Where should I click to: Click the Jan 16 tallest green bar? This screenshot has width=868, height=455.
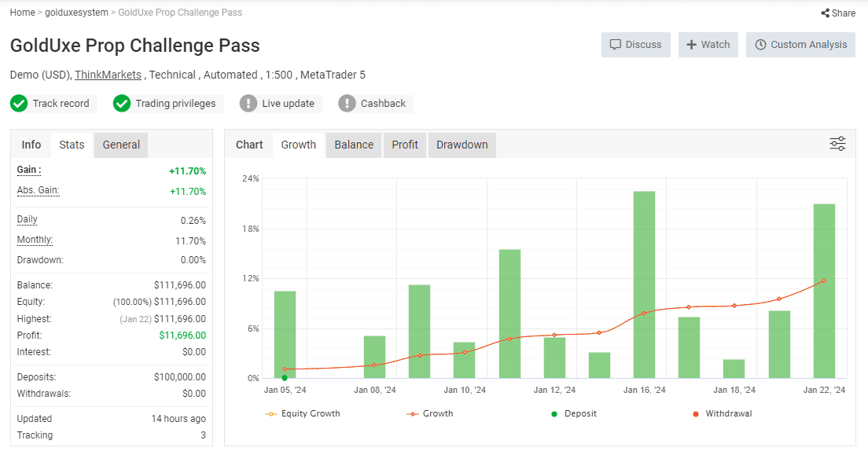(x=645, y=284)
